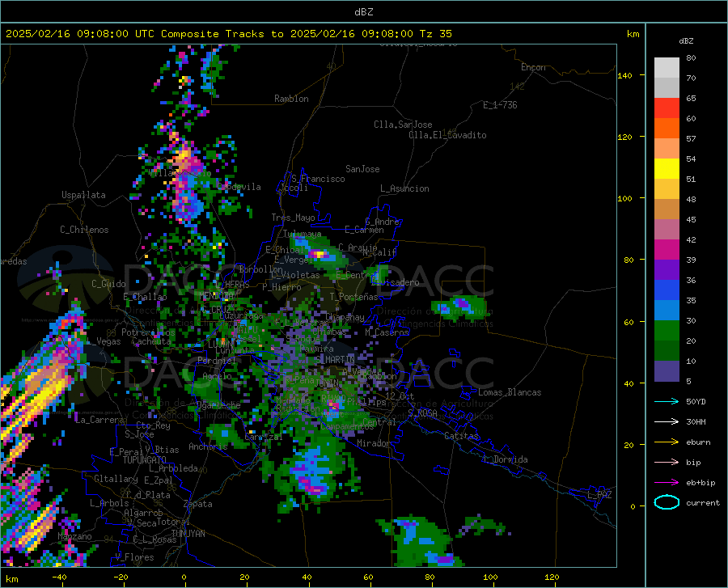Image resolution: width=728 pixels, height=588 pixels.
Task: Click the 'S_Francisco' map label
Action: coord(318,179)
